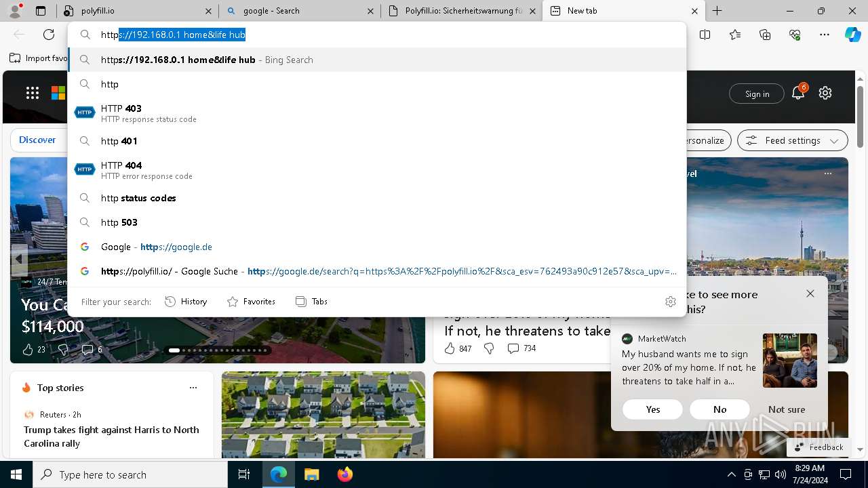Open the Collections toolbar icon

point(765,35)
